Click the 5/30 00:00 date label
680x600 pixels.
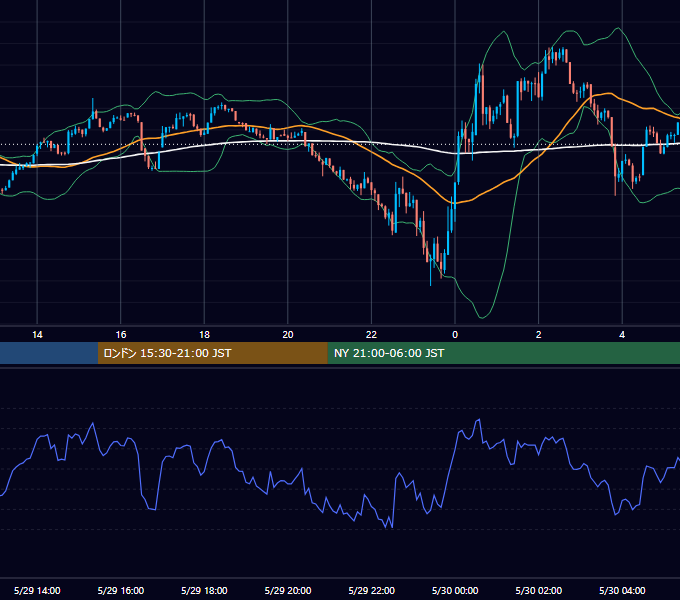(455, 590)
